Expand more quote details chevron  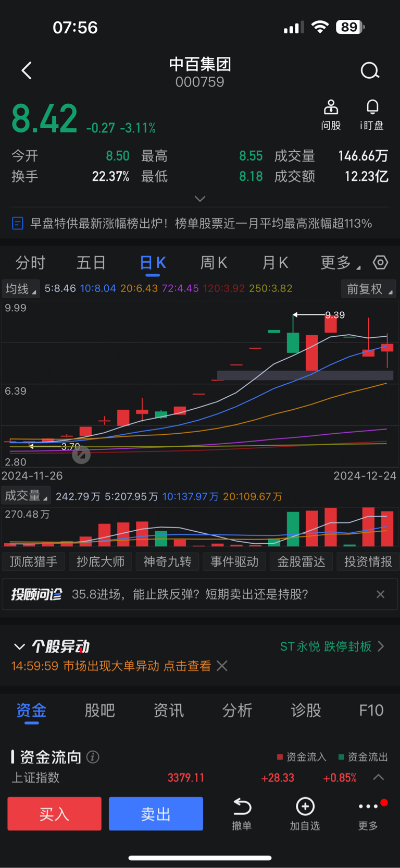click(200, 199)
